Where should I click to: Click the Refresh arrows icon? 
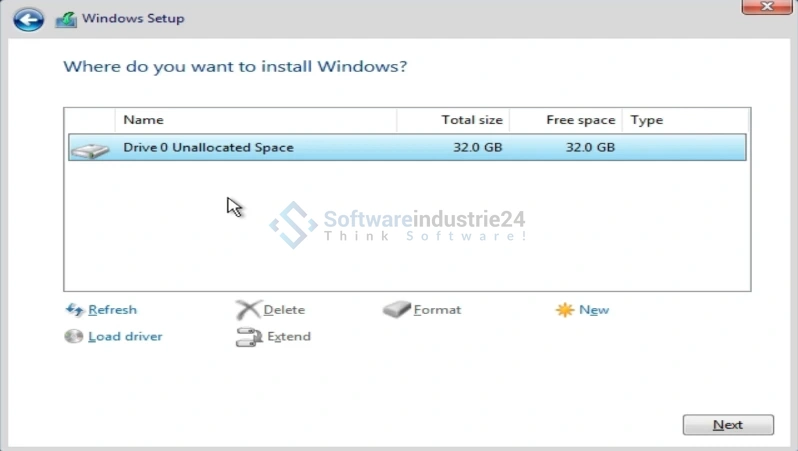coord(74,309)
